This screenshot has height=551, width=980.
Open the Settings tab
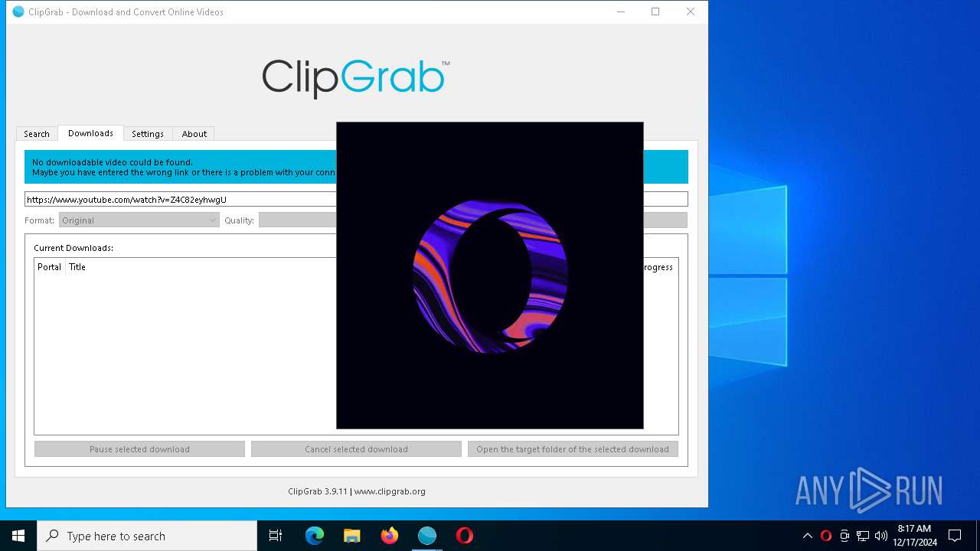[x=148, y=134]
